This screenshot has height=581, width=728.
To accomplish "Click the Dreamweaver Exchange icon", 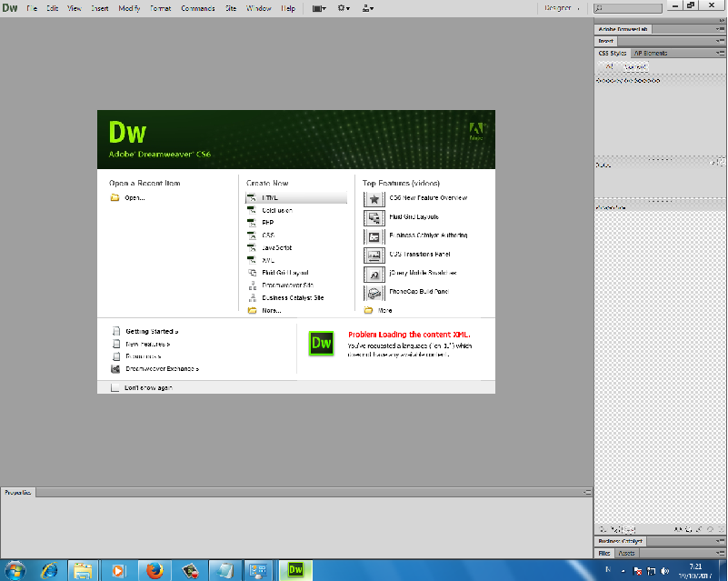I will (115, 369).
